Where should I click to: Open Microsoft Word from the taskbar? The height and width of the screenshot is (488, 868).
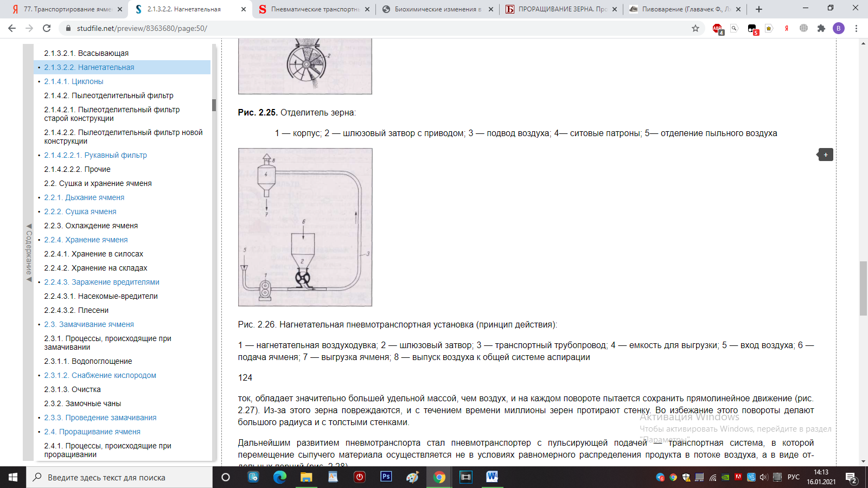coord(492,477)
